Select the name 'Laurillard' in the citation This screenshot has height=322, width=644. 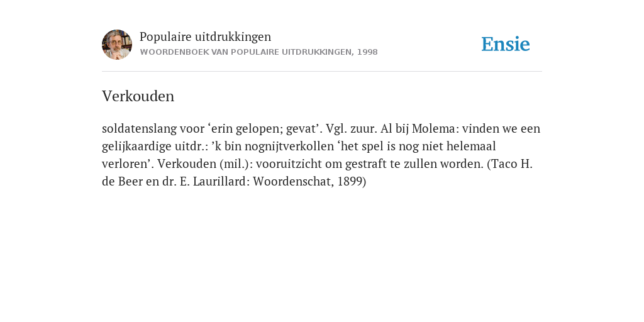[x=219, y=182]
